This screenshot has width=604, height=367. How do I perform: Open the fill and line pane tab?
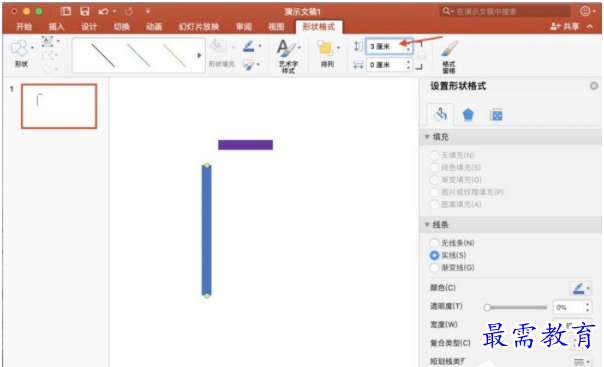tap(440, 114)
